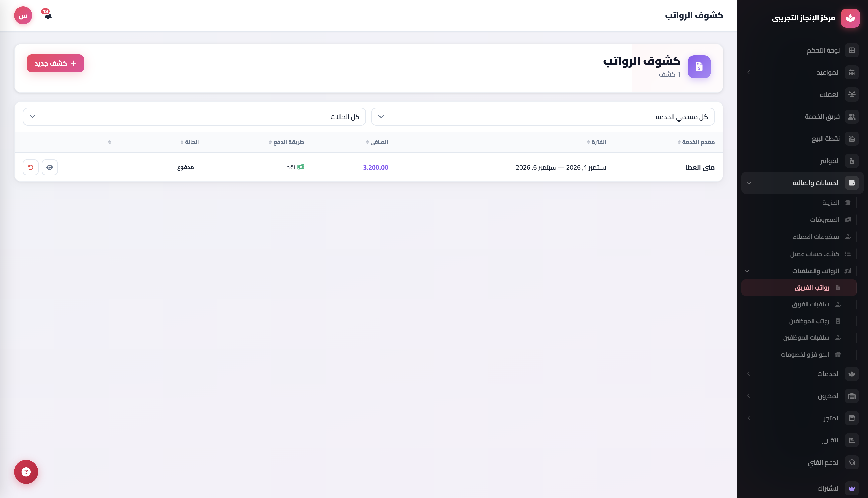
Task: Open نقطة البيع point of sale icon
Action: click(852, 138)
